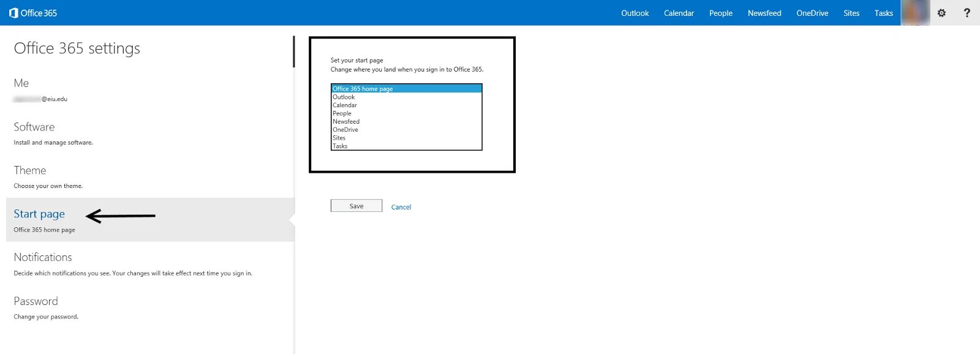
Task: Click 'Choose your own theme.' text
Action: 48,186
